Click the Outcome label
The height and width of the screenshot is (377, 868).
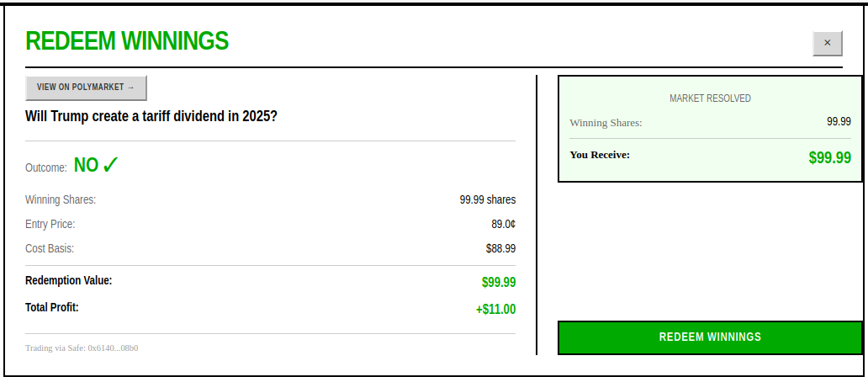(46, 167)
